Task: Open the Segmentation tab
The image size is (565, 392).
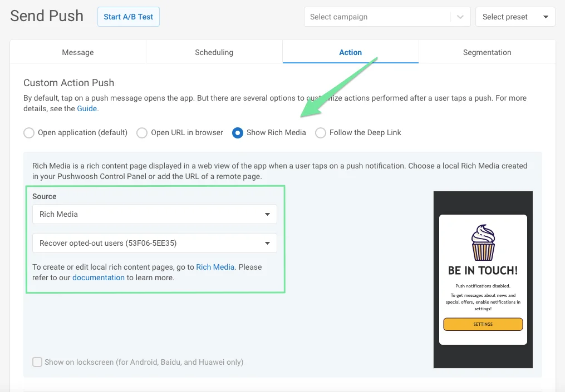Action: [487, 52]
